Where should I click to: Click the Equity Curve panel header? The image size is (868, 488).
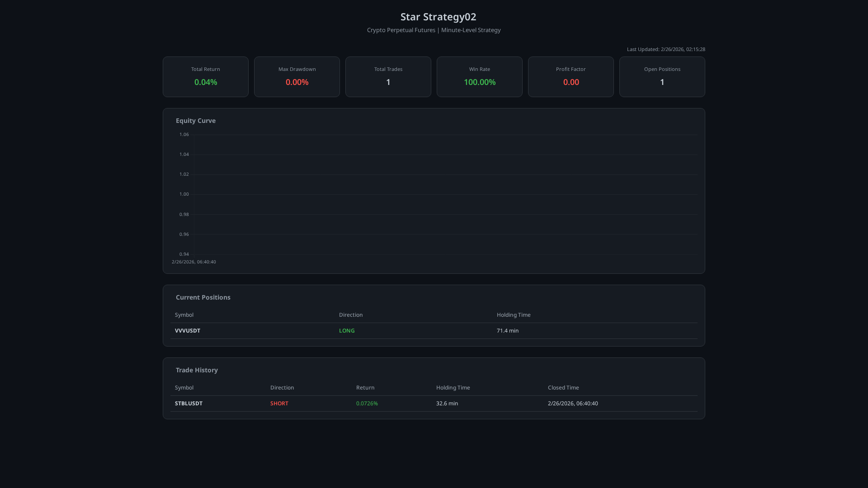click(x=195, y=121)
